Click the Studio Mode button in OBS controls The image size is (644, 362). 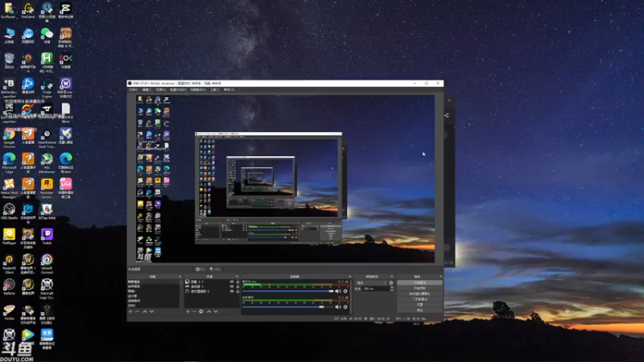pos(419,299)
